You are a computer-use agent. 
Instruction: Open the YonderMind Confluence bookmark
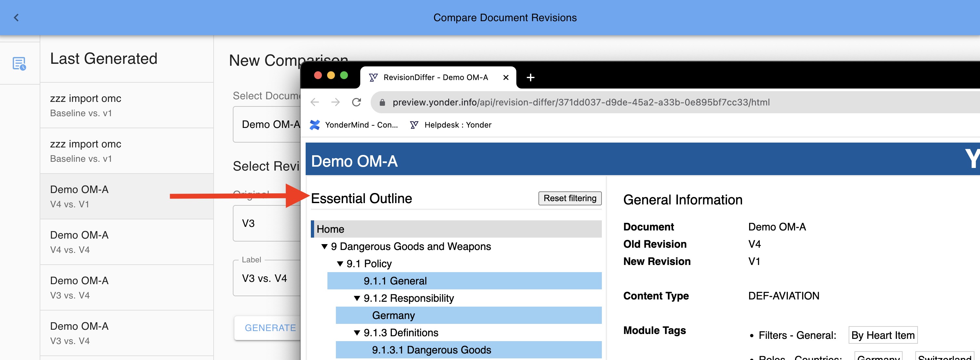(x=354, y=125)
